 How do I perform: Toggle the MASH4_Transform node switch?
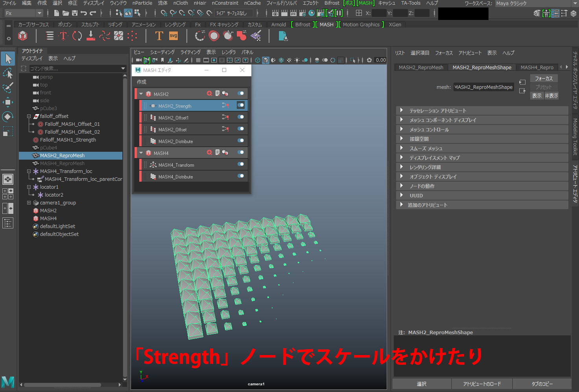pyautogui.click(x=241, y=164)
